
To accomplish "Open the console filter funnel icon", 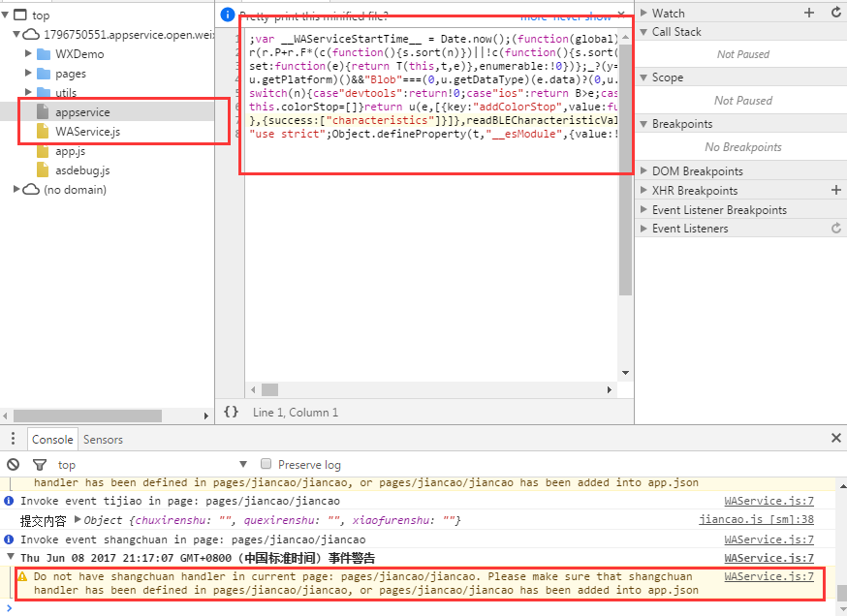I will point(40,465).
